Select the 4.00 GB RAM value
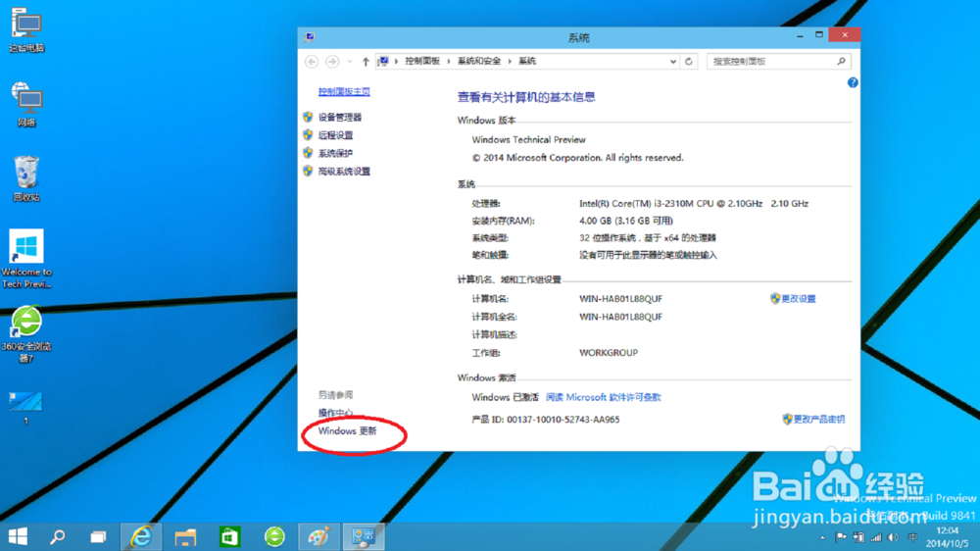The image size is (980, 551). click(626, 221)
